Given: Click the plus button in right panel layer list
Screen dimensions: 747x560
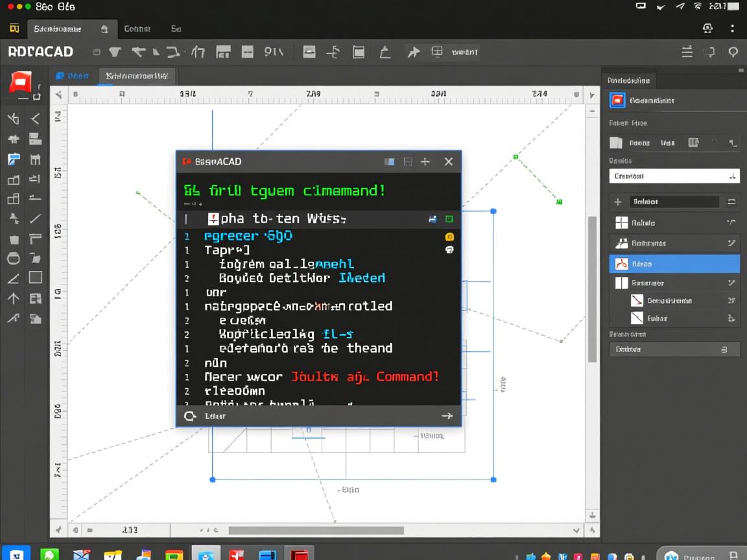Looking at the screenshot, I should (x=618, y=202).
